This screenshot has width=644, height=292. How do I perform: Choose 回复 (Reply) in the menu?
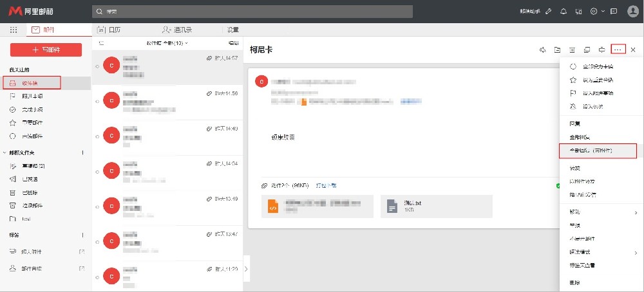click(574, 124)
